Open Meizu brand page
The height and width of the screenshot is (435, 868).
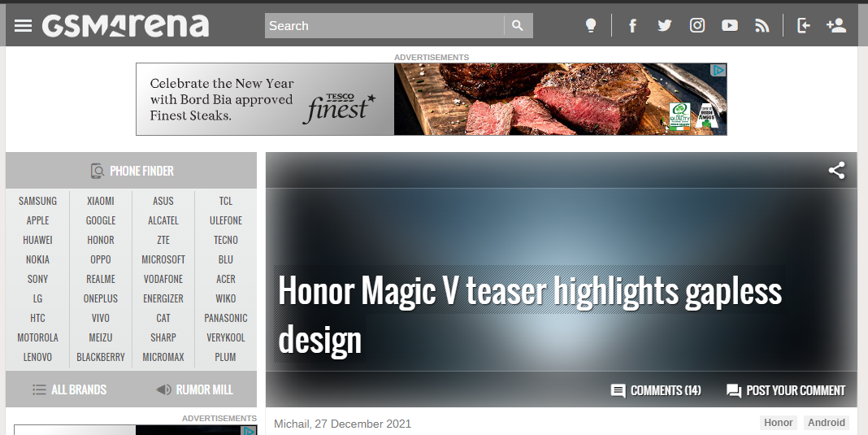101,337
